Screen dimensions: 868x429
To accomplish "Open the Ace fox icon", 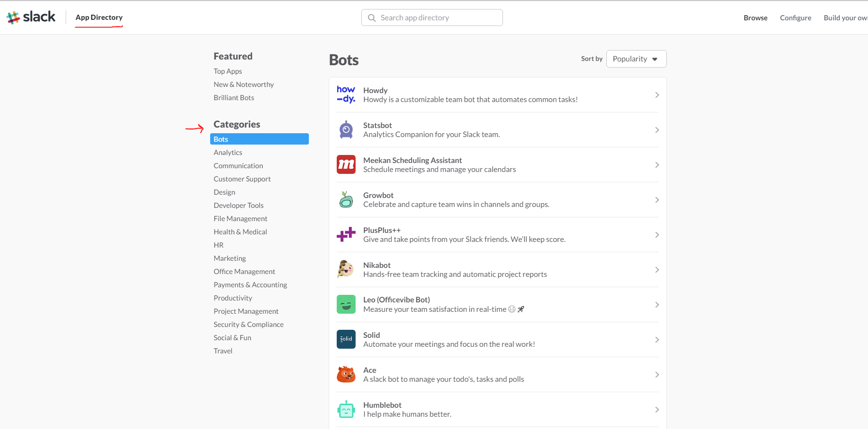I will pyautogui.click(x=346, y=374).
